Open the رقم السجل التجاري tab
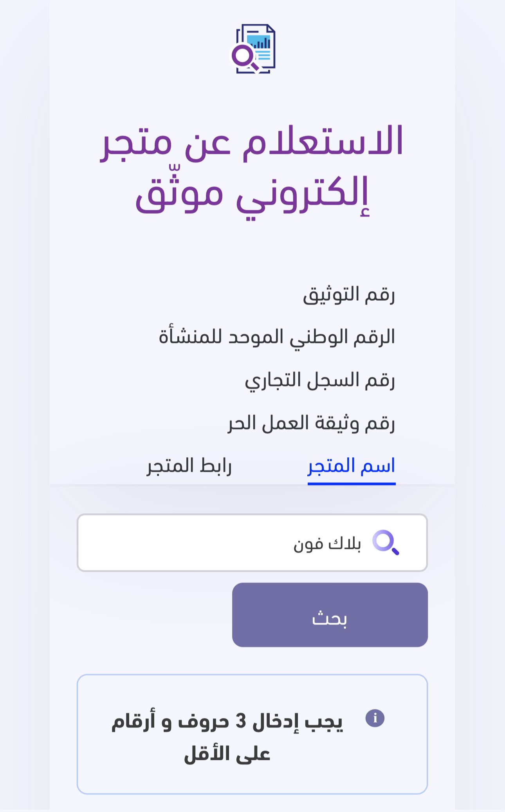 [320, 380]
